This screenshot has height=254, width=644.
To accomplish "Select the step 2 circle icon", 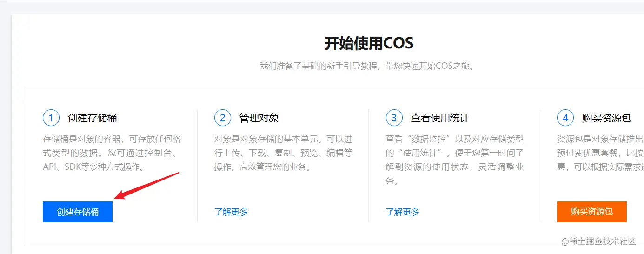I will [x=223, y=118].
